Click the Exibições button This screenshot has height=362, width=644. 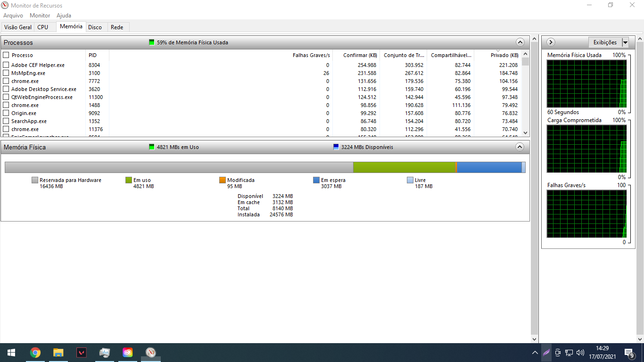click(605, 42)
